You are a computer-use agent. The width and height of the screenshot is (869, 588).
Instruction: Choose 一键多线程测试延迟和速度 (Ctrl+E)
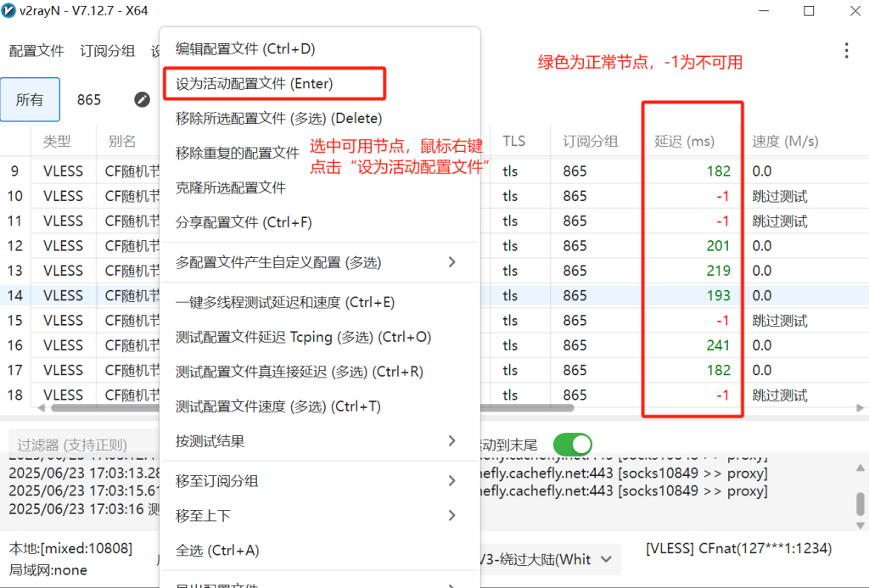tap(320, 302)
